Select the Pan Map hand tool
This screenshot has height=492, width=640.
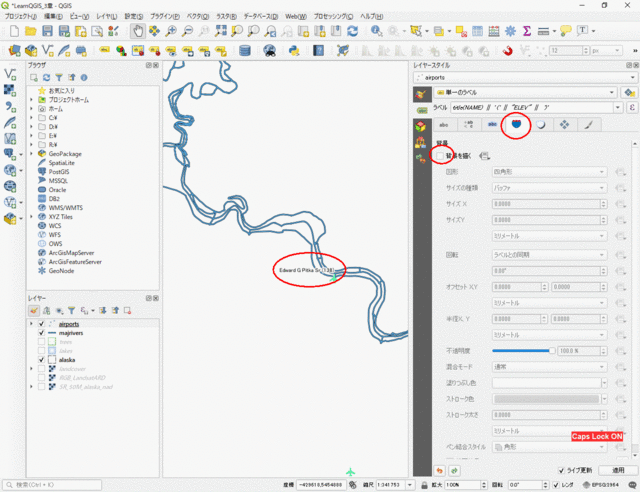tap(138, 31)
